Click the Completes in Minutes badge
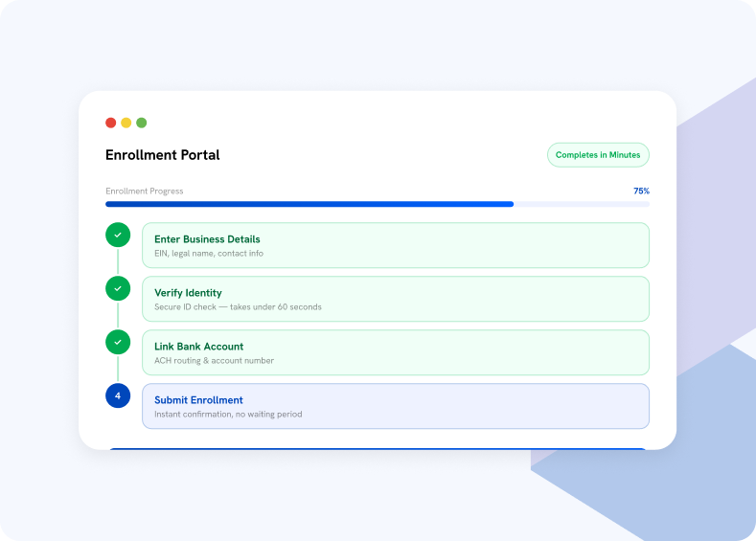Screen dimensions: 756x541 [x=598, y=155]
